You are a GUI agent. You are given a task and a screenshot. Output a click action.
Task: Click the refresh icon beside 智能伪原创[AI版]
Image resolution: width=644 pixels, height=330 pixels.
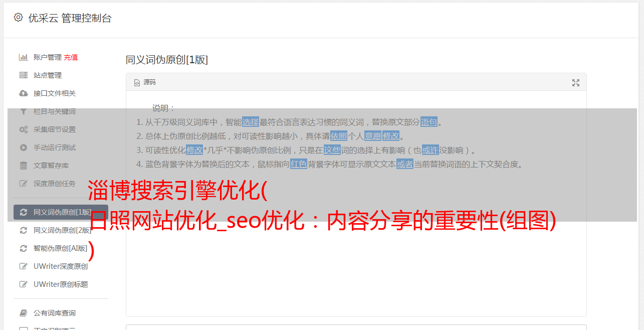tap(23, 248)
